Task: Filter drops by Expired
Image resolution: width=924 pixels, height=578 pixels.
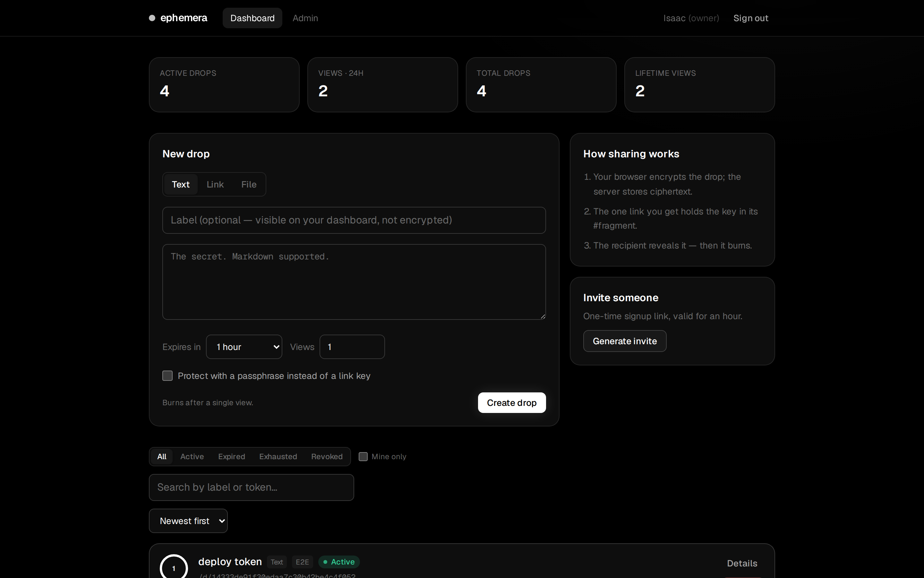Action: pyautogui.click(x=231, y=456)
